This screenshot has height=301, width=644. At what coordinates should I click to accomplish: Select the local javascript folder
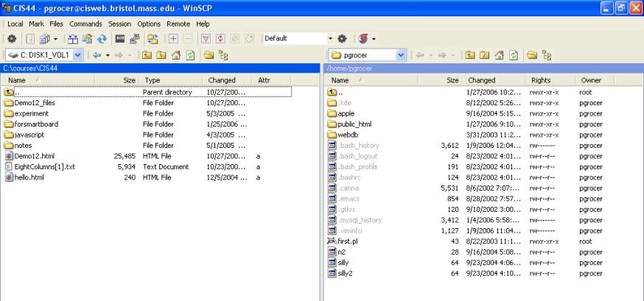(x=31, y=135)
